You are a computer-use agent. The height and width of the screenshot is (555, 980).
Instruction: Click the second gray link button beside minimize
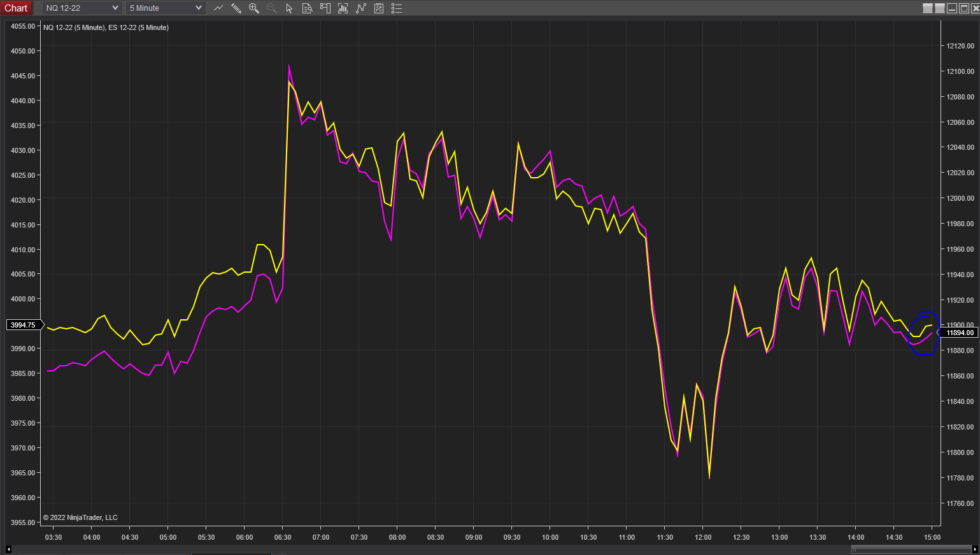940,8
